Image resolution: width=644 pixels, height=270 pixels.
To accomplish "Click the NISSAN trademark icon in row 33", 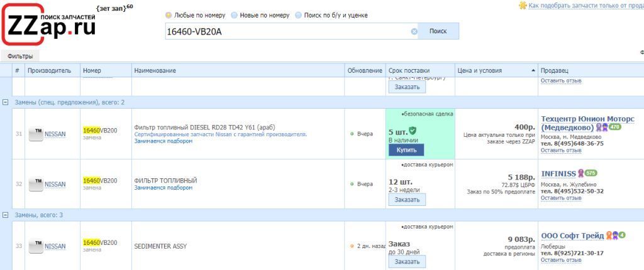I will coord(36,246).
